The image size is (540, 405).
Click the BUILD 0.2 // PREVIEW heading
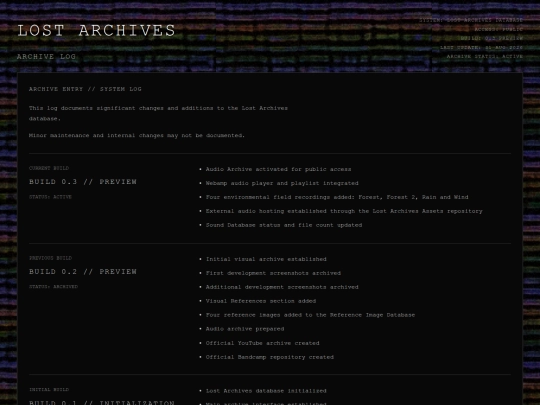(83, 272)
